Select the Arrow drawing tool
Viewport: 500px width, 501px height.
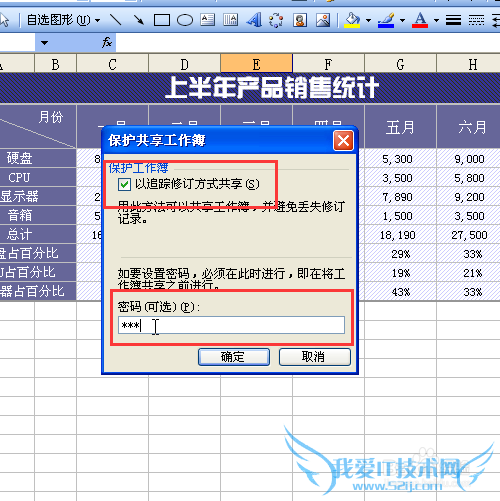(138, 20)
